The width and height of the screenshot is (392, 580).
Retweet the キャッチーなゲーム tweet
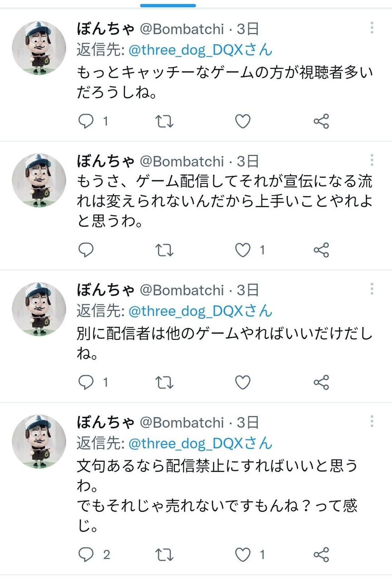pyautogui.click(x=165, y=121)
